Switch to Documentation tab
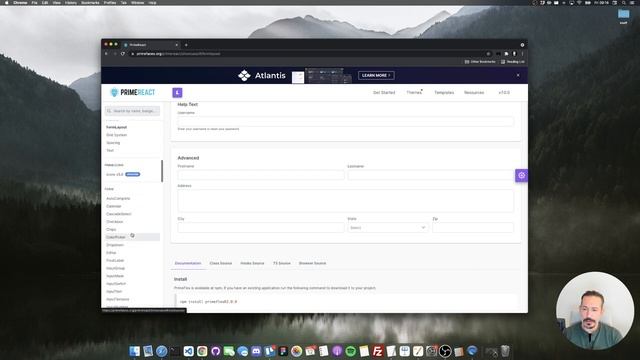The width and height of the screenshot is (640, 360). [x=188, y=263]
